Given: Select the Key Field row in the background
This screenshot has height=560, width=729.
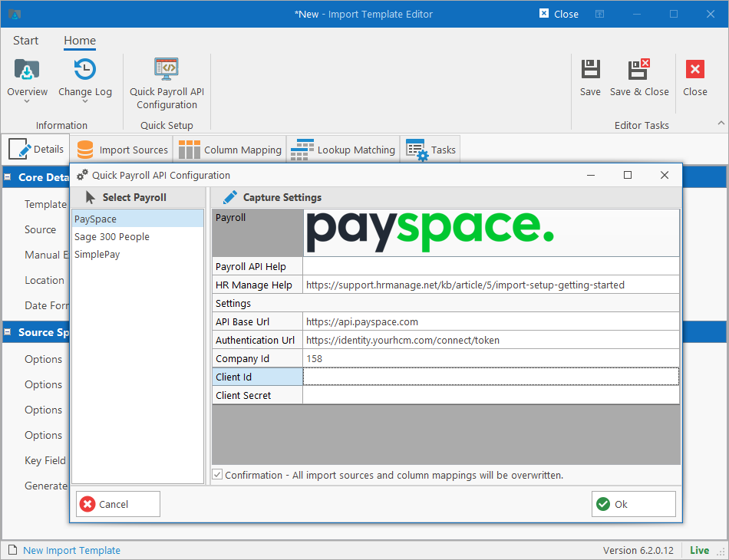Looking at the screenshot, I should click(45, 460).
